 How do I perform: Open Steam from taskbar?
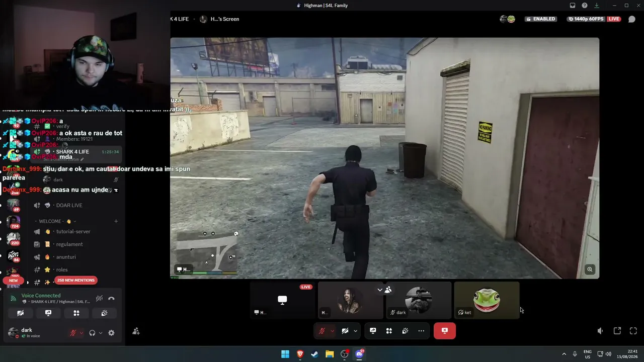[314, 354]
